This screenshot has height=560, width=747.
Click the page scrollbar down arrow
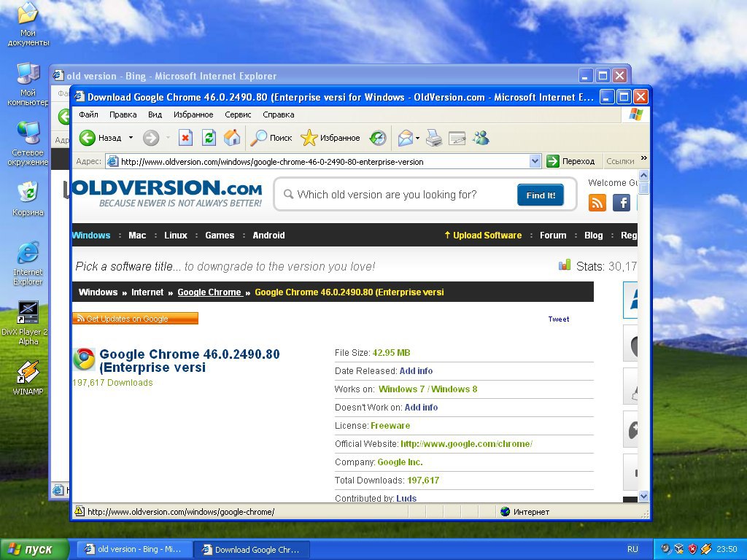643,496
